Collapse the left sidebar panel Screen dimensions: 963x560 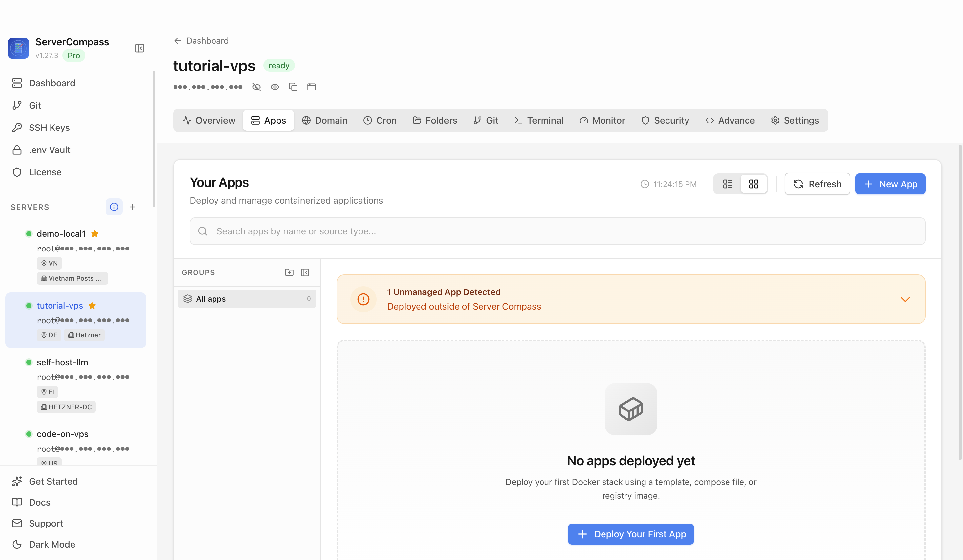(x=139, y=48)
